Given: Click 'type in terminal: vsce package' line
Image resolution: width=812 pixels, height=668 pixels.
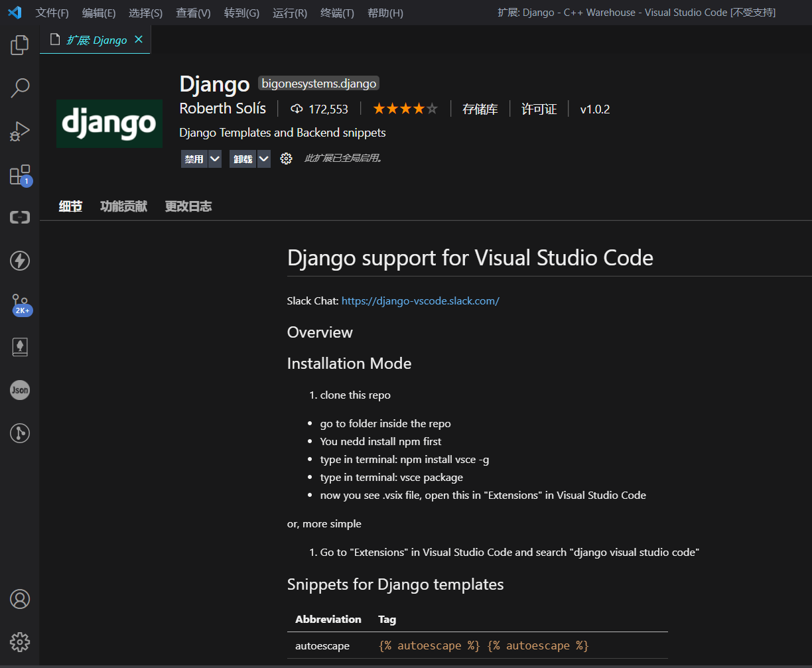Looking at the screenshot, I should [x=391, y=477].
